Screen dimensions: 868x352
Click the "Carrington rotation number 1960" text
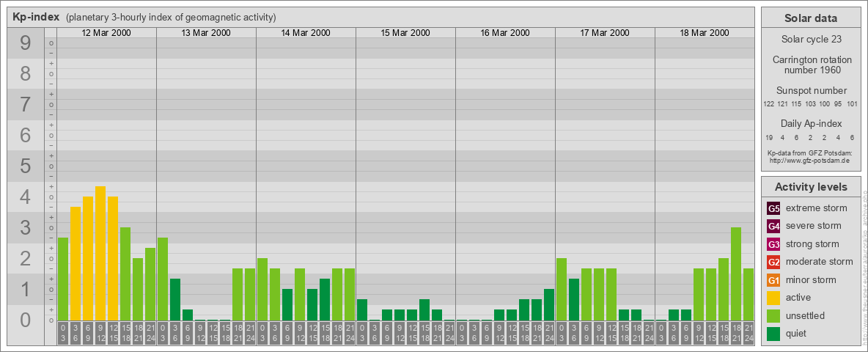point(811,65)
